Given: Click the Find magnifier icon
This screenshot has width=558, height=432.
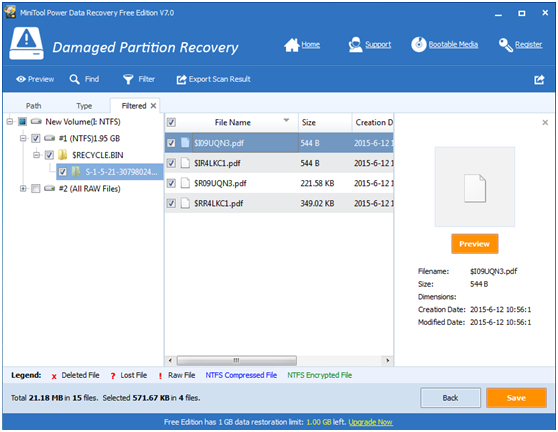Looking at the screenshot, I should 74,79.
